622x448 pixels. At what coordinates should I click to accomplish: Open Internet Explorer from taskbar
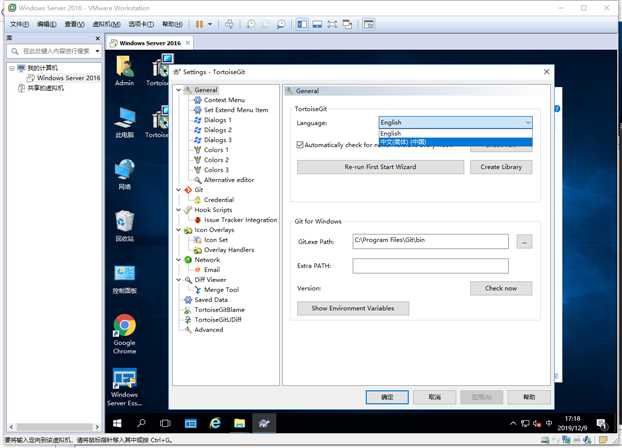(215, 423)
